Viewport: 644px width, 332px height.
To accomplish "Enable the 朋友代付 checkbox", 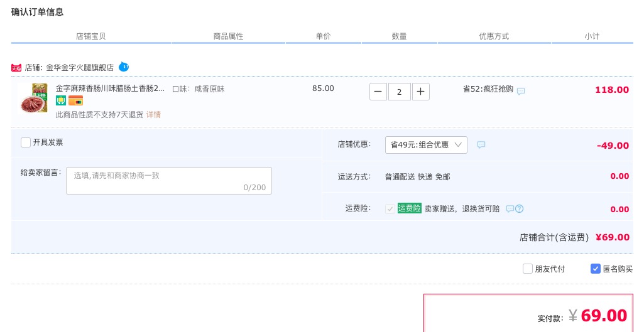I will [527, 269].
